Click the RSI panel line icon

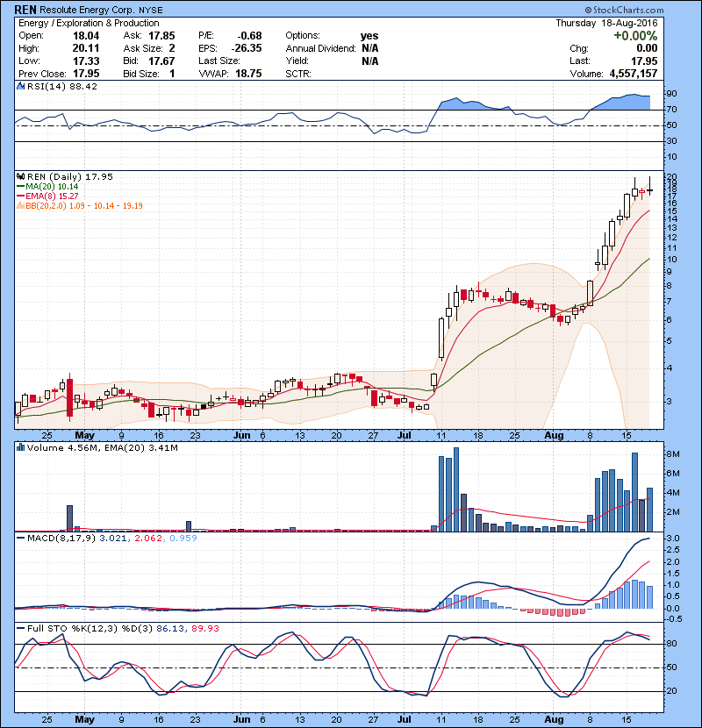(x=20, y=86)
